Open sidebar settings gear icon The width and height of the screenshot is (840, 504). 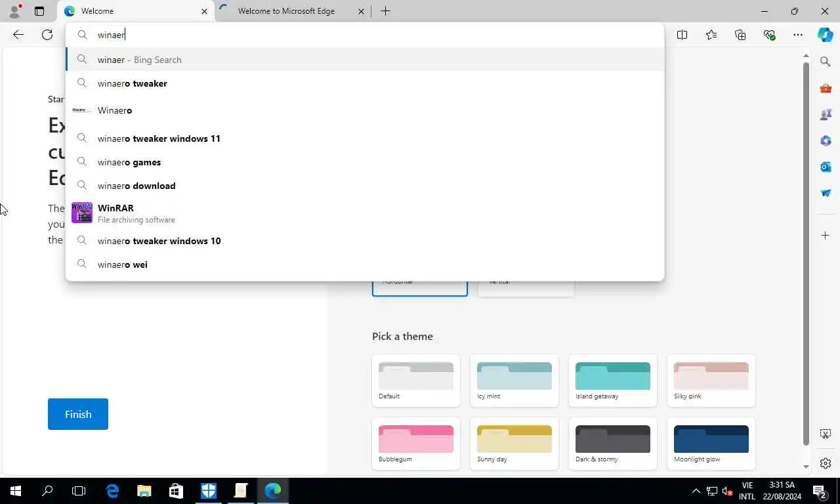click(x=826, y=464)
